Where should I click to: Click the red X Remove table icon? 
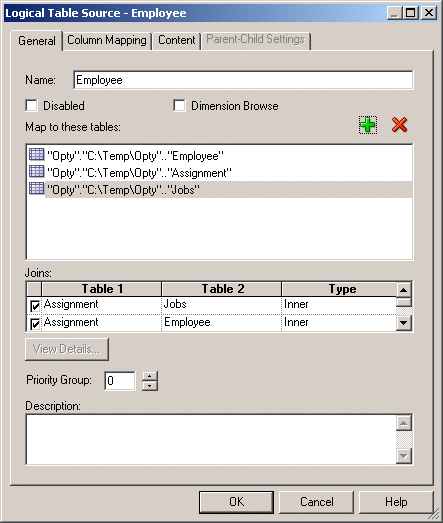coord(399,125)
